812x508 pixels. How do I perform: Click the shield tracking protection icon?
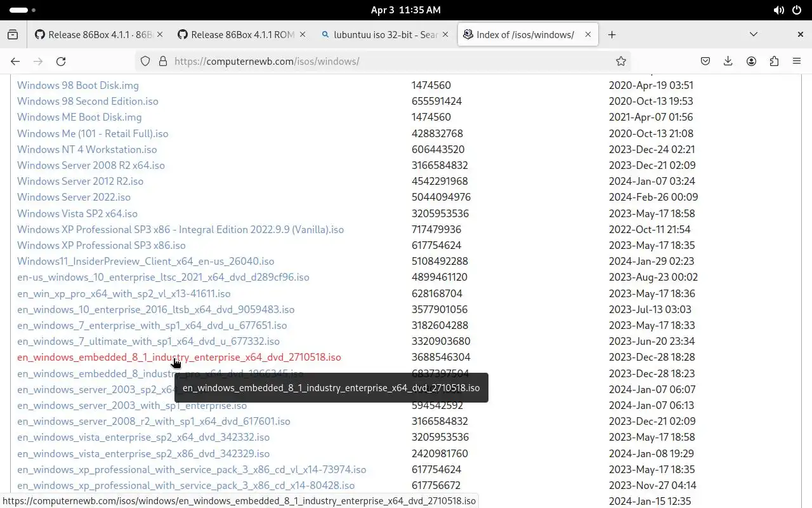[145, 62]
